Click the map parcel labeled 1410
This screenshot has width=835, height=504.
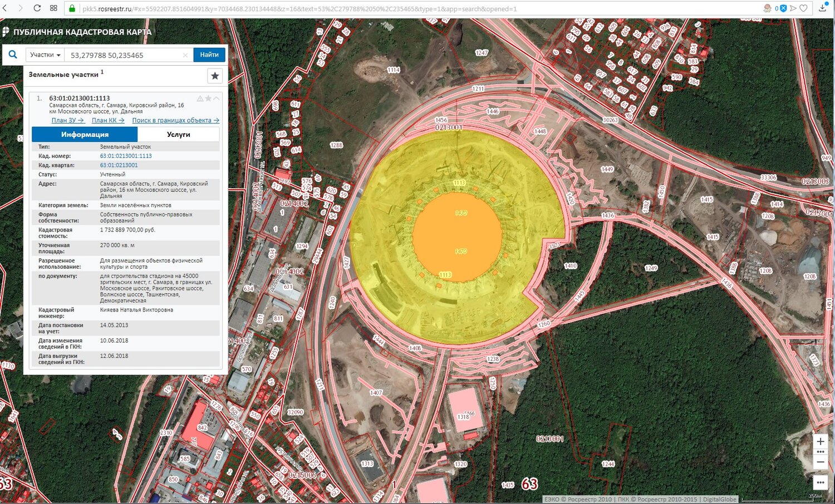point(571,266)
